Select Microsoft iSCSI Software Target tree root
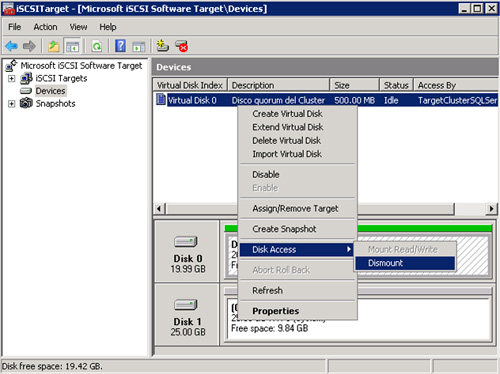Image resolution: width=500 pixels, height=374 pixels. [81, 66]
